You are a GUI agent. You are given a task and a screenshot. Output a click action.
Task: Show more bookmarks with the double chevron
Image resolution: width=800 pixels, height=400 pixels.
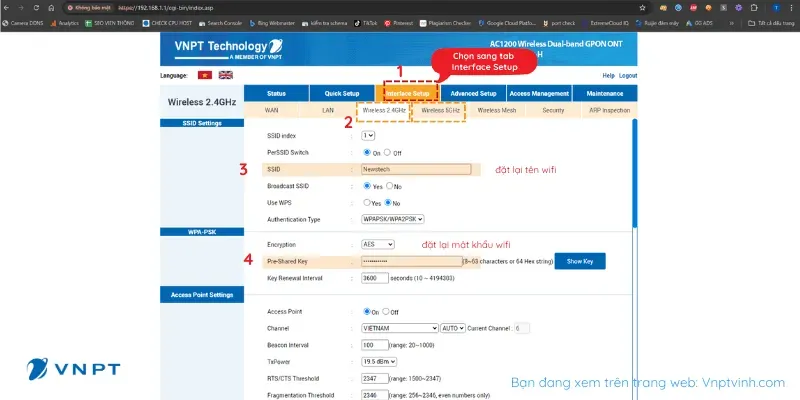pyautogui.click(x=731, y=23)
